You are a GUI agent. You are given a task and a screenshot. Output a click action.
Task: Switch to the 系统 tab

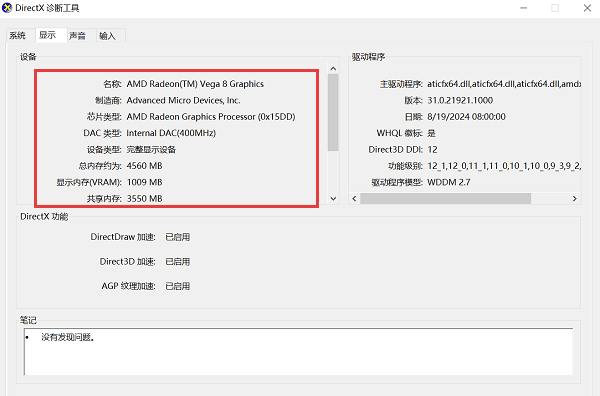[18, 36]
